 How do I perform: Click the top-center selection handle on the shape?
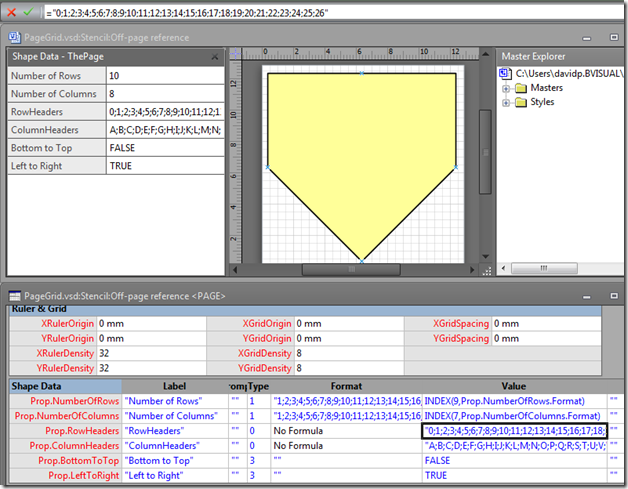(361, 73)
